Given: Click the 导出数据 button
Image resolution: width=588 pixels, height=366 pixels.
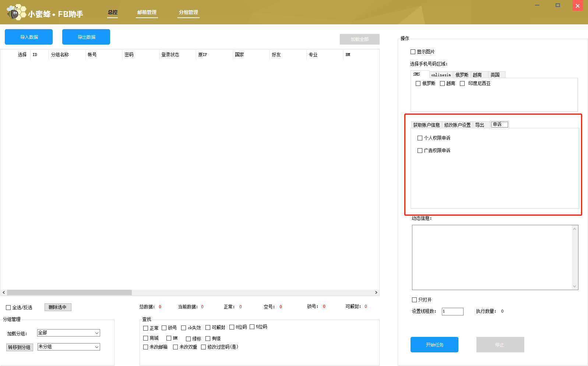Looking at the screenshot, I should [86, 37].
